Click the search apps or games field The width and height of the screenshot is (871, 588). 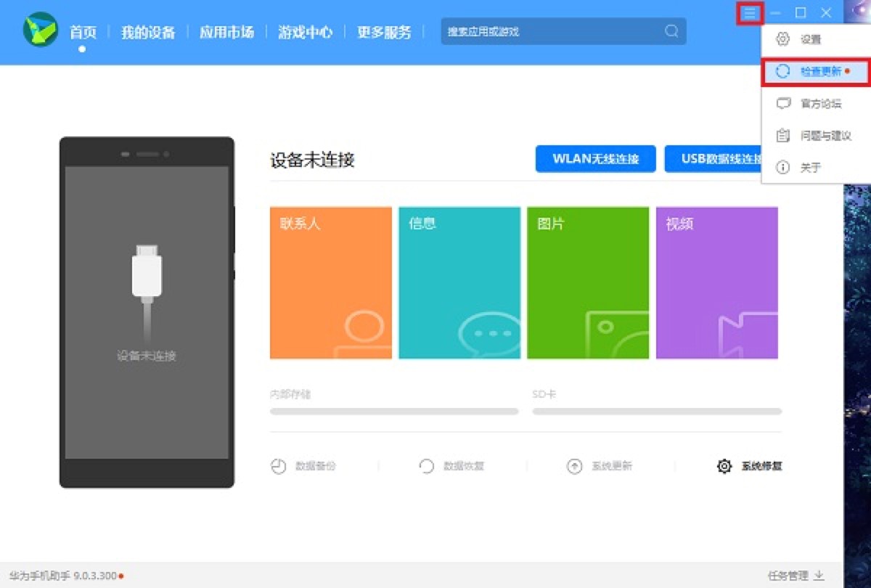click(552, 32)
